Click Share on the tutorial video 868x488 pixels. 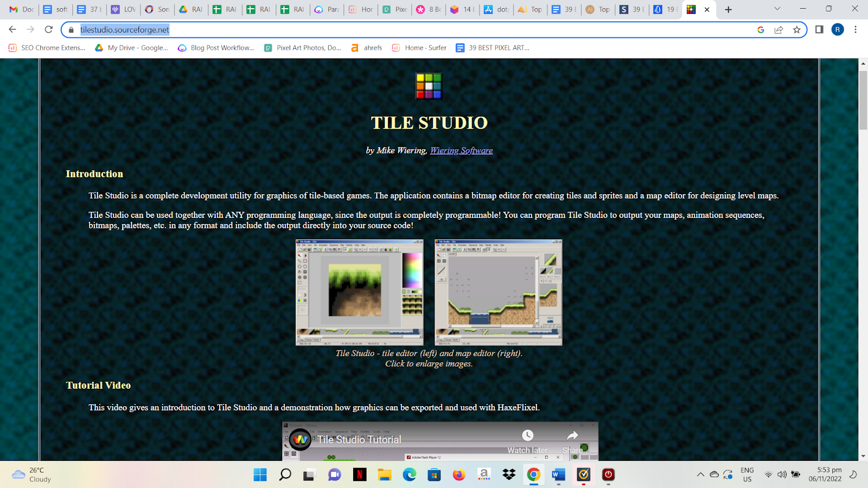point(572,442)
